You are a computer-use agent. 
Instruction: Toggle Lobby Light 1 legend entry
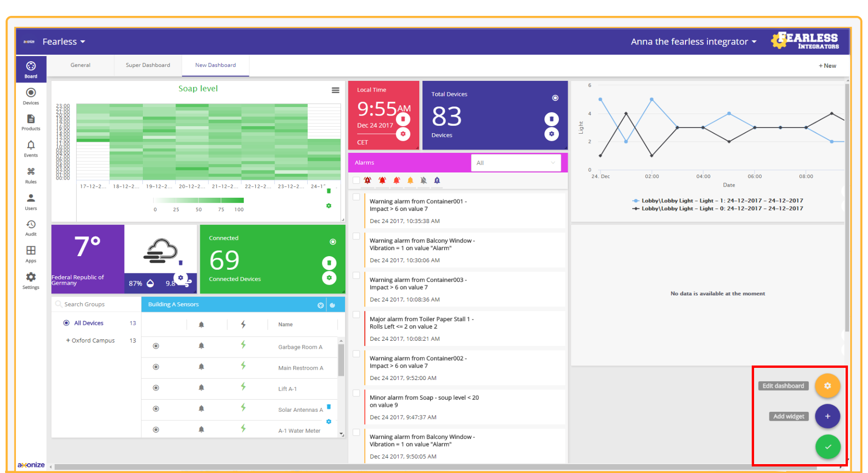point(718,201)
